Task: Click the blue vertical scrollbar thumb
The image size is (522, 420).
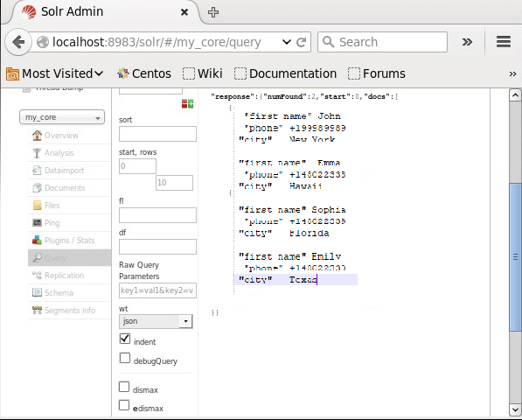Action: tap(515, 257)
